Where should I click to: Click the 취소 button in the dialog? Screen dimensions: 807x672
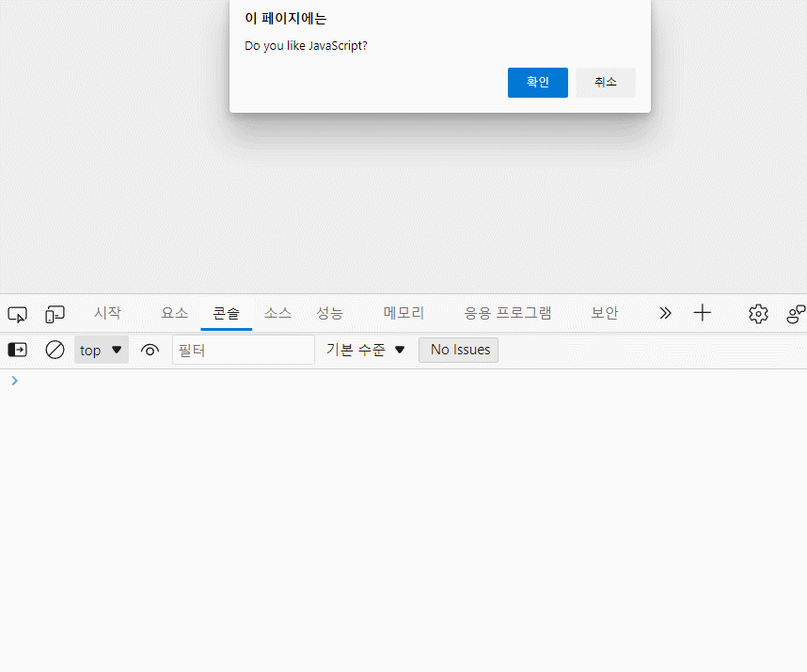[606, 83]
